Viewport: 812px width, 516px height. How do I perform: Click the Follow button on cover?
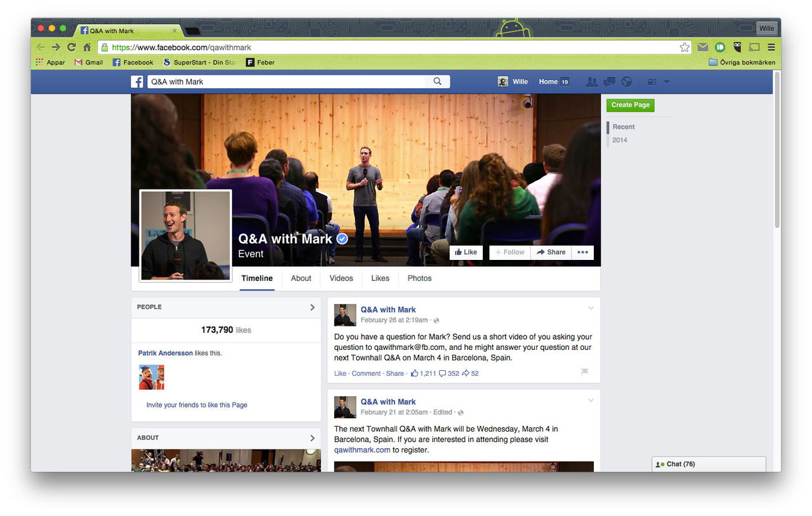pos(510,252)
